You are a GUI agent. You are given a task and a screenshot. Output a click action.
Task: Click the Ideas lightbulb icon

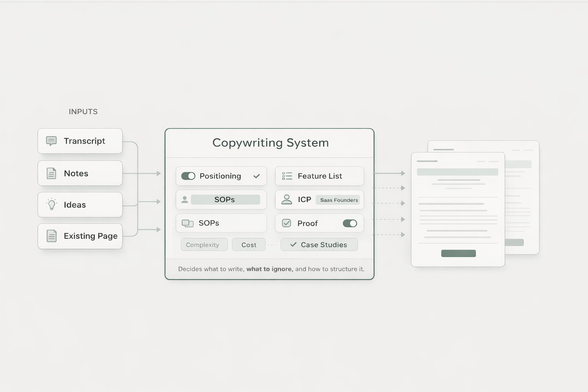click(52, 204)
